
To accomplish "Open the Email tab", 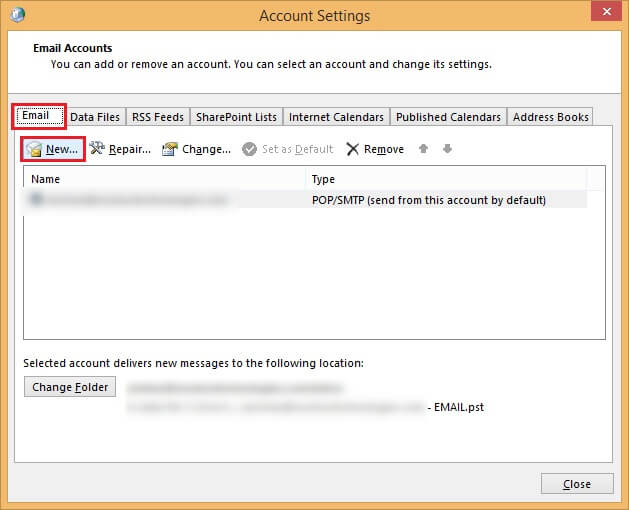I will (39, 116).
